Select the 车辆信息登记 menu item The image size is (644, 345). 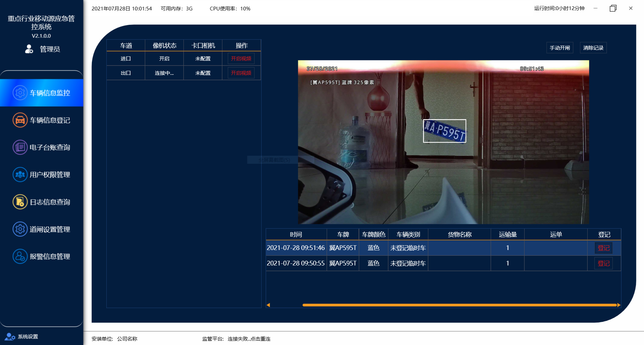(50, 120)
